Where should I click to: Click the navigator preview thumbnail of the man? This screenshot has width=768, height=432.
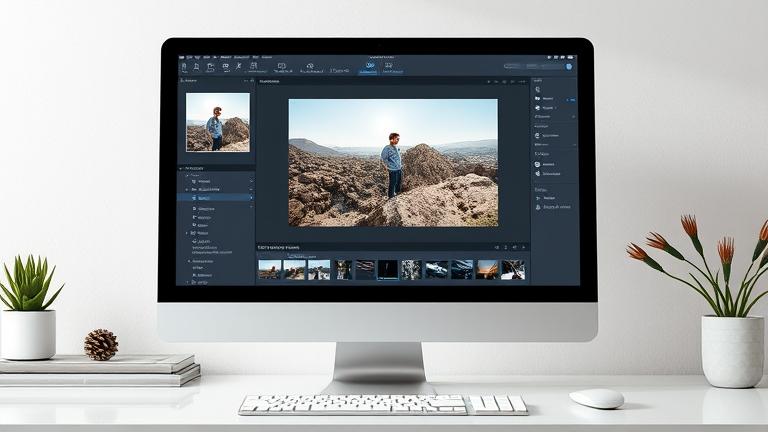[x=217, y=122]
